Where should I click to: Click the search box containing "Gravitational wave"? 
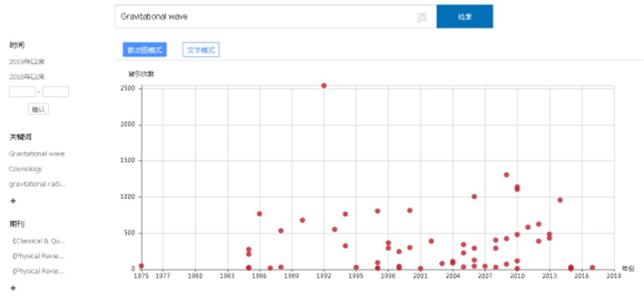[x=275, y=17]
